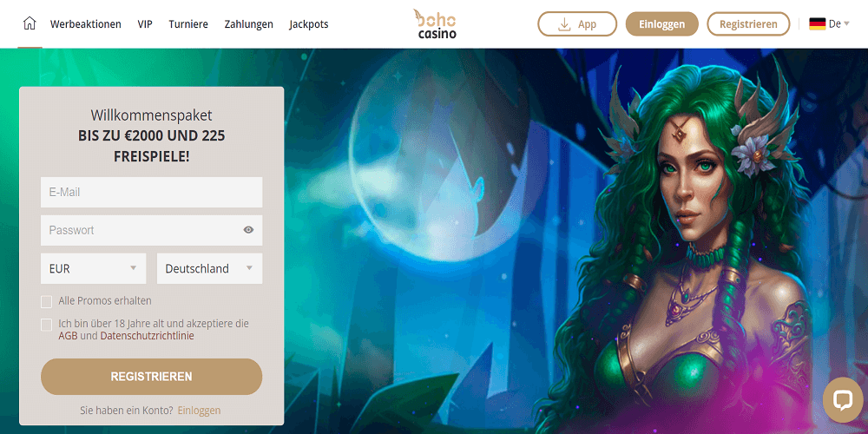This screenshot has width=868, height=434.
Task: Open the live chat bubble
Action: click(843, 399)
